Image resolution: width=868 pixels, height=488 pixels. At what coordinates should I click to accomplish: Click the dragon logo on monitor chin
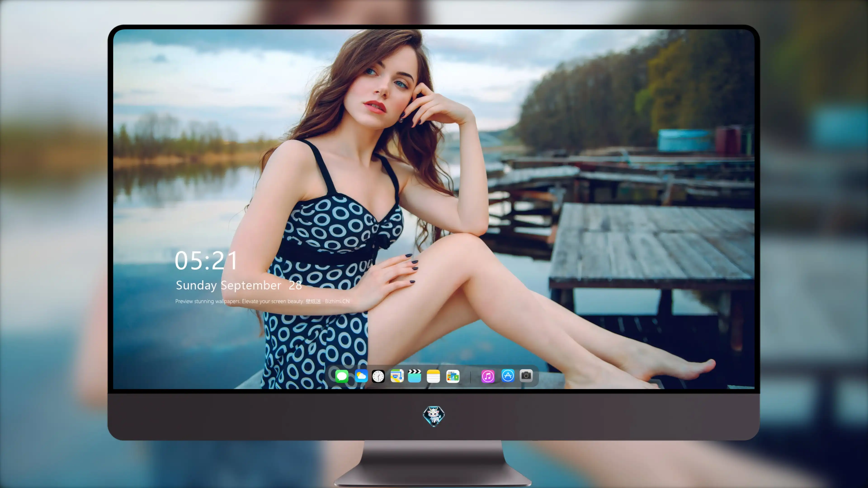[434, 416]
